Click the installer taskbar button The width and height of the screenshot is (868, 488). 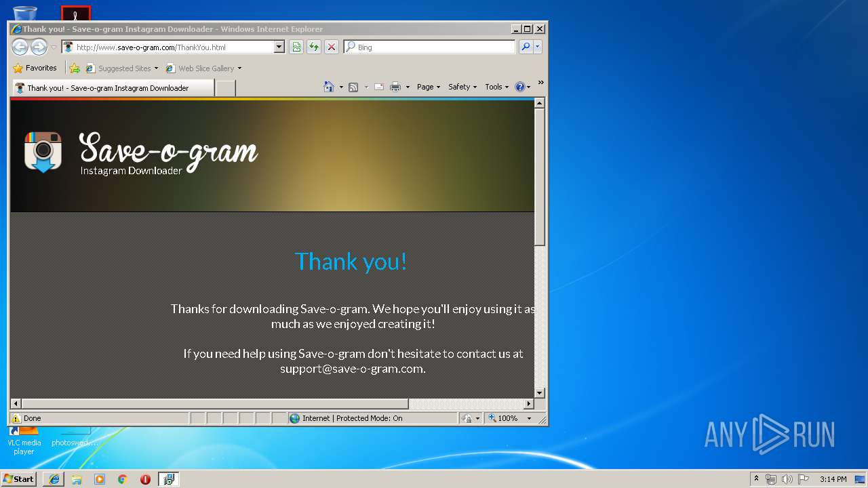click(x=169, y=479)
